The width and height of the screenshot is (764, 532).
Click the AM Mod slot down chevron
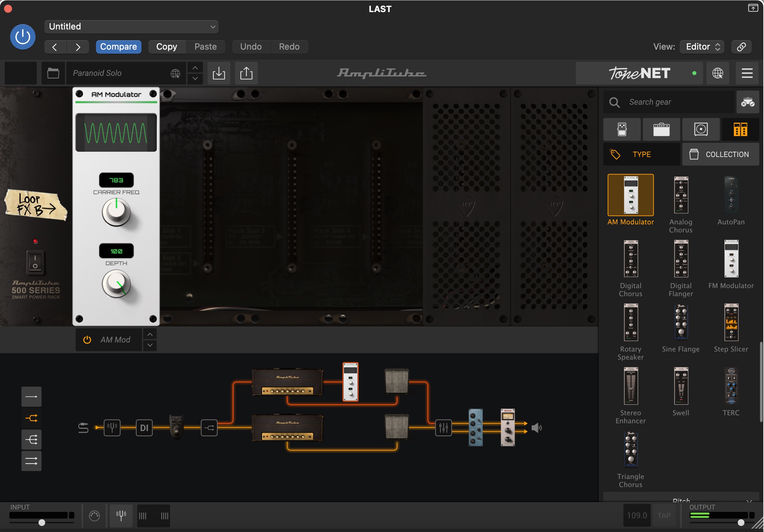pyautogui.click(x=150, y=345)
